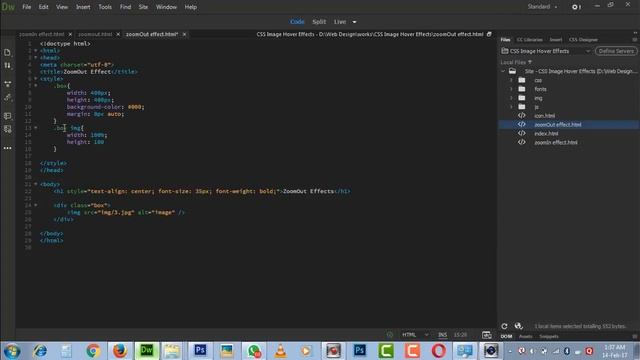Viewport: 640px width, 360px height.
Task: Click the Local Files column header
Action: click(516, 62)
